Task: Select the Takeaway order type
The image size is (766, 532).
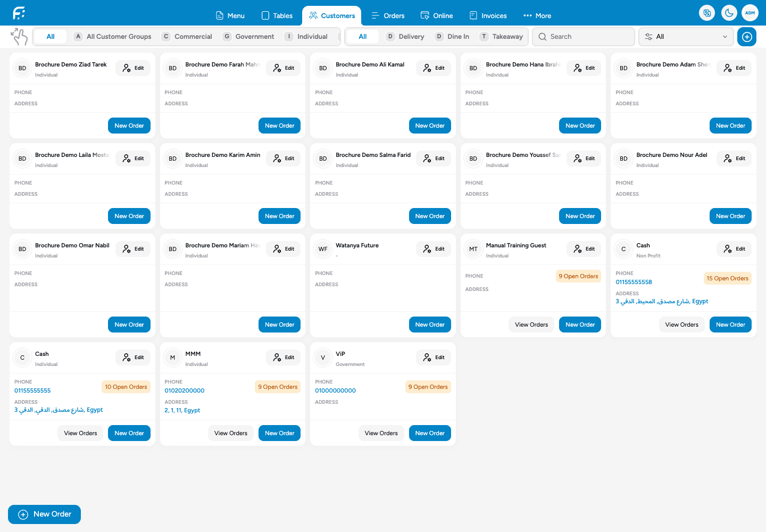Action: (501, 37)
